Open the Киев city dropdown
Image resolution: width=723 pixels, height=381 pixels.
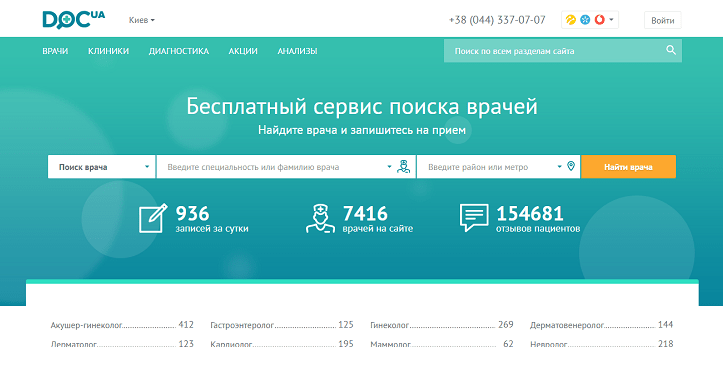tap(142, 20)
